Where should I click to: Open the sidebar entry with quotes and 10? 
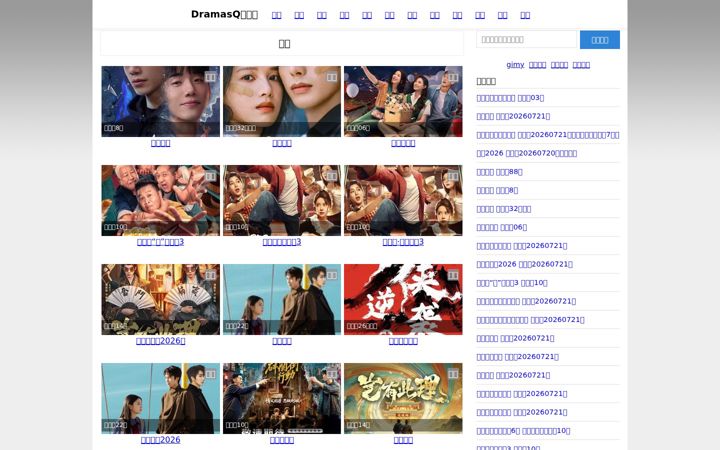[x=512, y=283]
